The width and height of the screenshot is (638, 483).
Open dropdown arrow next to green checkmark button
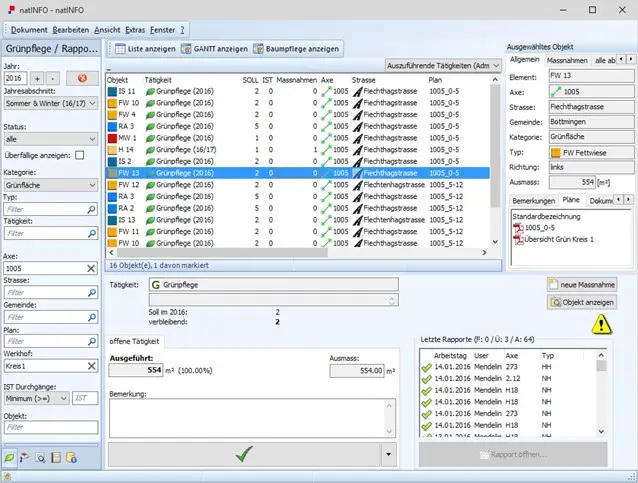point(389,454)
